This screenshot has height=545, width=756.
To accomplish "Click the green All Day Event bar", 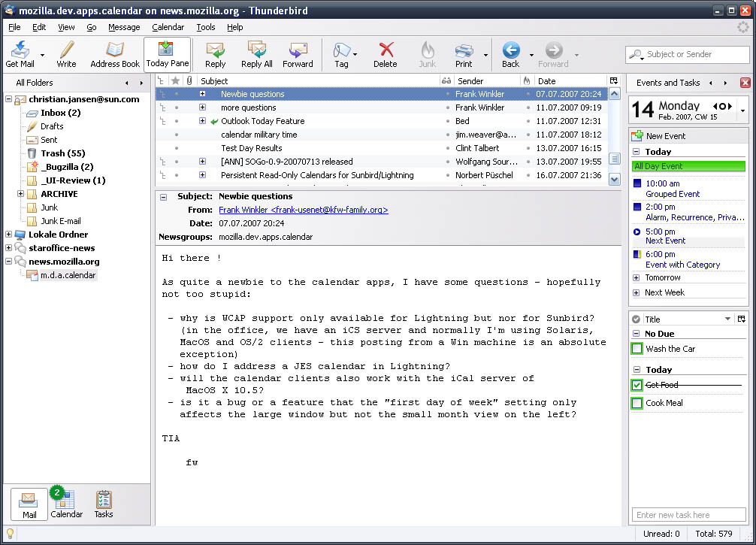I will tap(688, 166).
